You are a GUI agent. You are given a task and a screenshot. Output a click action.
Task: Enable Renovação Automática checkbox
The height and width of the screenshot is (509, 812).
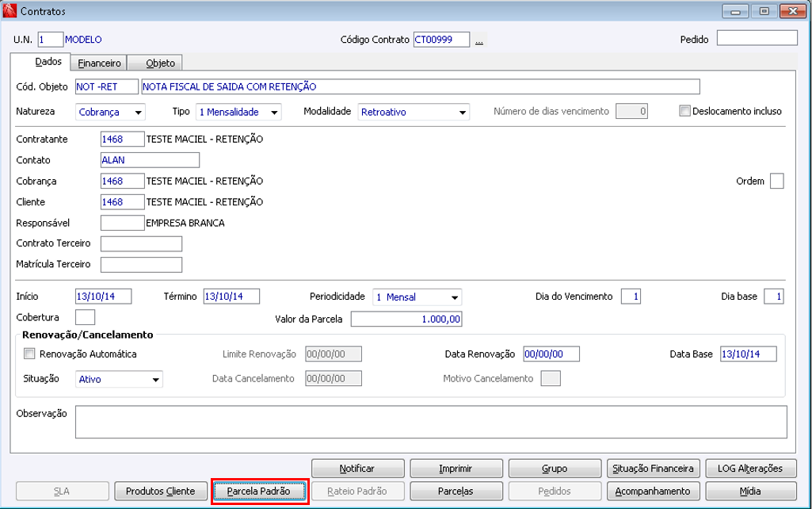tap(29, 354)
